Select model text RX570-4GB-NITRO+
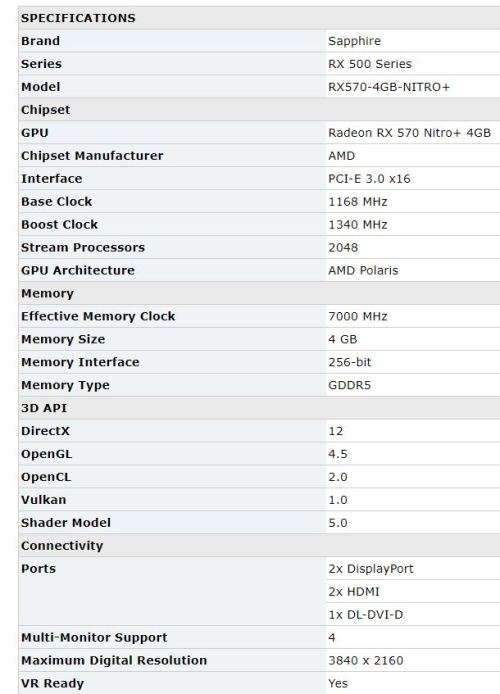Screen dimensions: 500x694 point(389,87)
